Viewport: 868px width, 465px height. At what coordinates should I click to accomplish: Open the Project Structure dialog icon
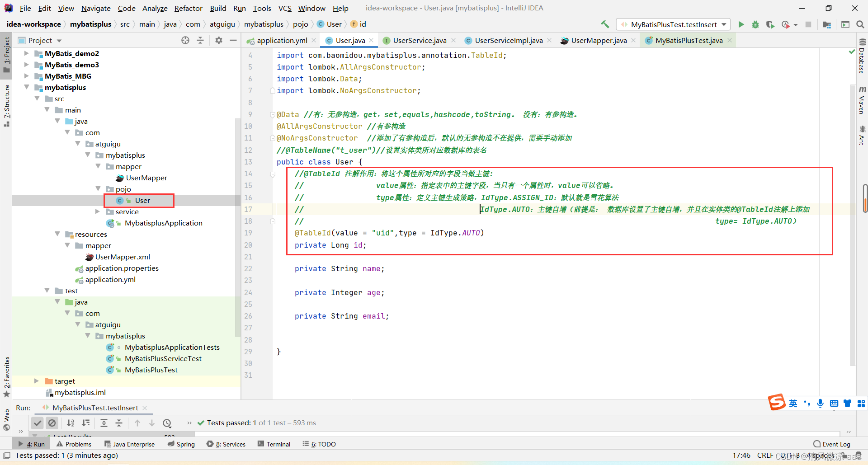pos(827,24)
